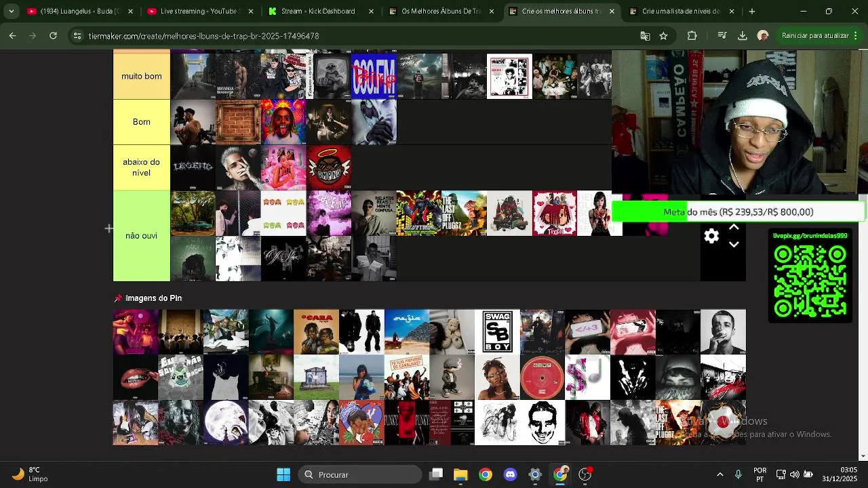
Task: Select the brick wall frame cover in Bom
Action: click(x=238, y=122)
